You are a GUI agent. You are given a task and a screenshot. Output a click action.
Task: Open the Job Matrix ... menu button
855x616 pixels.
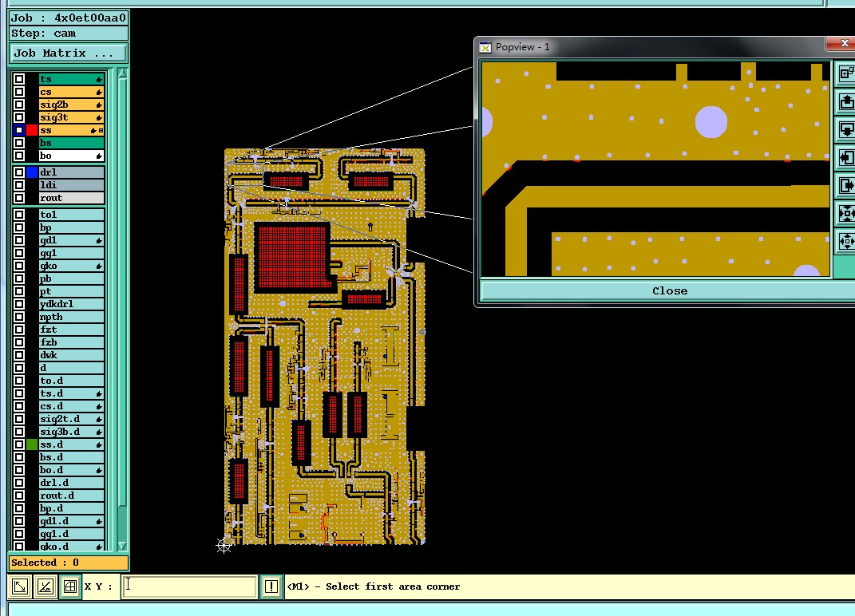click(x=69, y=53)
